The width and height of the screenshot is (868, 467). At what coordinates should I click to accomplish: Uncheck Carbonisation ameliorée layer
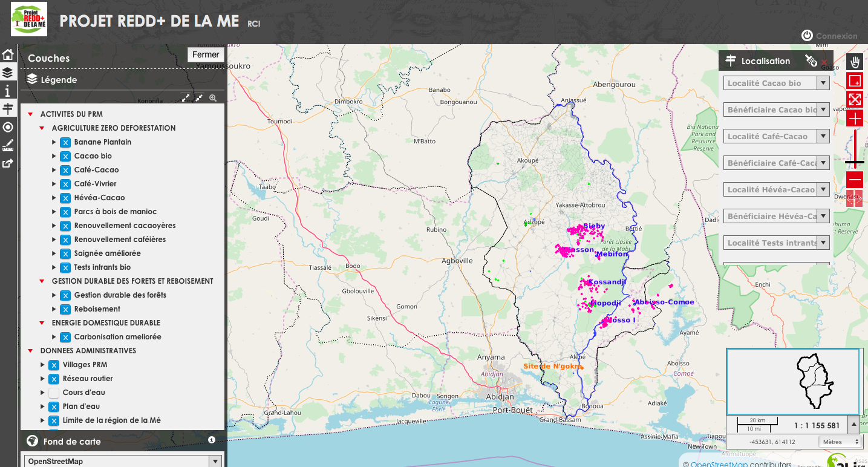click(65, 338)
